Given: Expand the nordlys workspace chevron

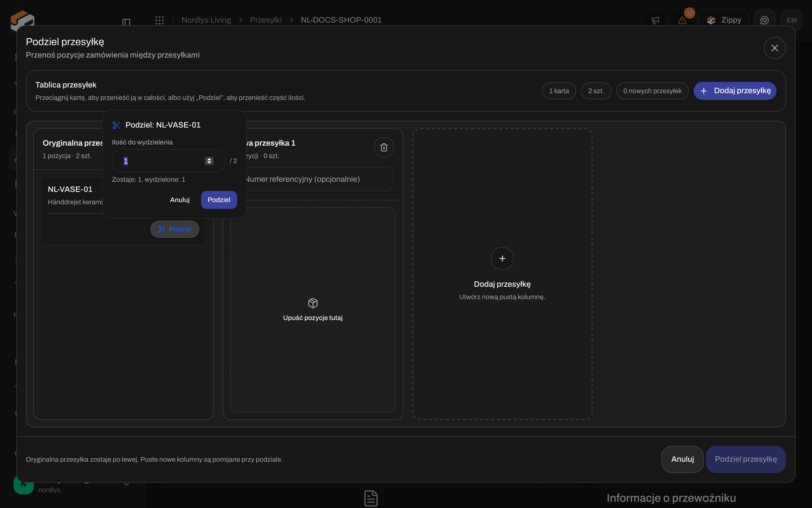Looking at the screenshot, I should click(x=126, y=484).
